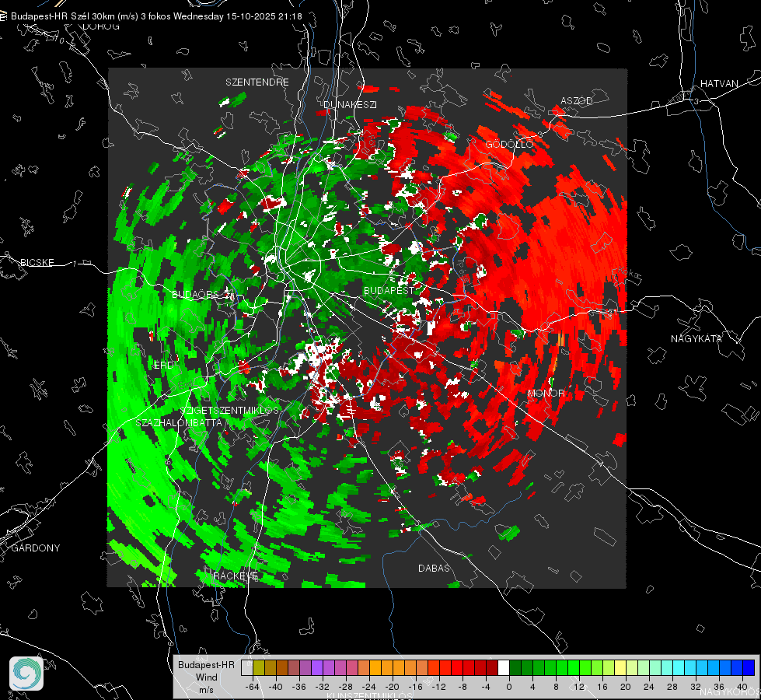Click the GARDONY town label
Viewport: 761px width, 700px height.
[36, 548]
